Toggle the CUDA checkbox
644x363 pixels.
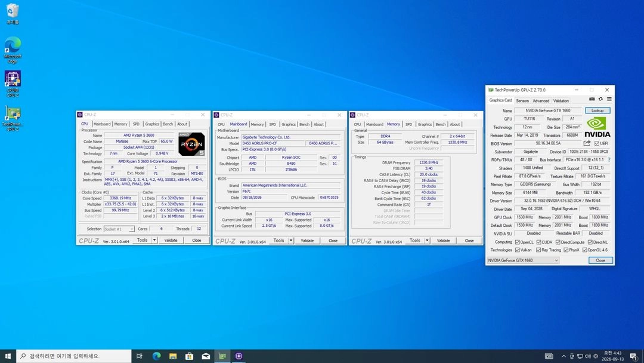[539, 242]
